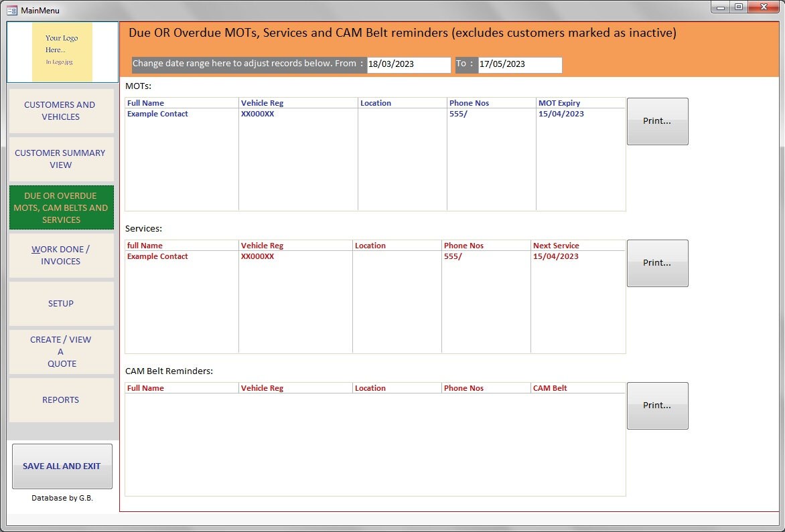
Task: Click the From date field showing 18/03/2023
Action: (409, 64)
